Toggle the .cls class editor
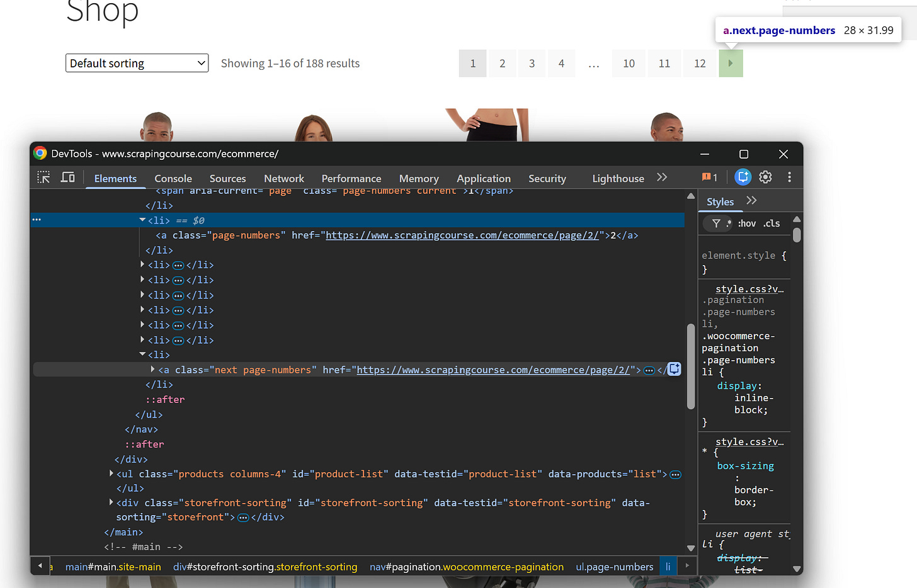This screenshot has height=588, width=917. click(772, 223)
